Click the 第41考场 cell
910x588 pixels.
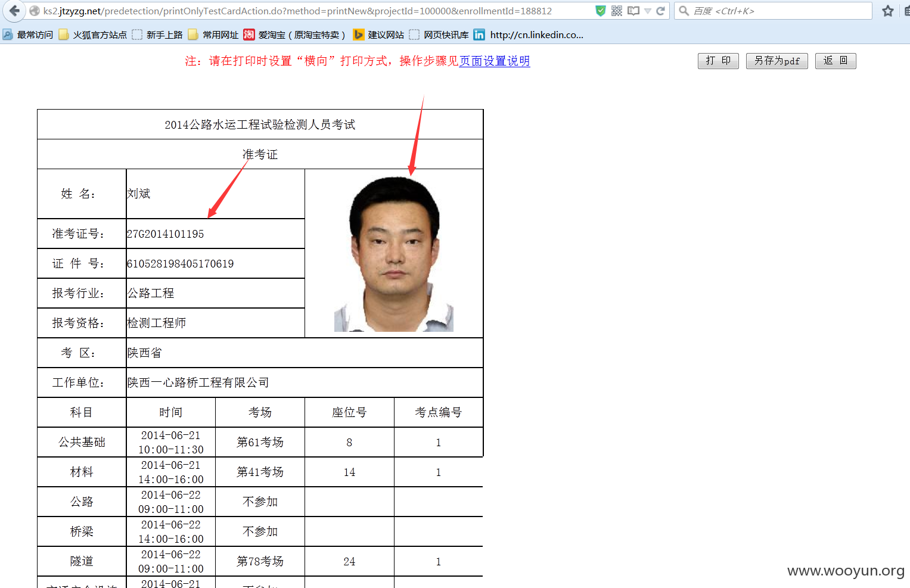point(260,472)
